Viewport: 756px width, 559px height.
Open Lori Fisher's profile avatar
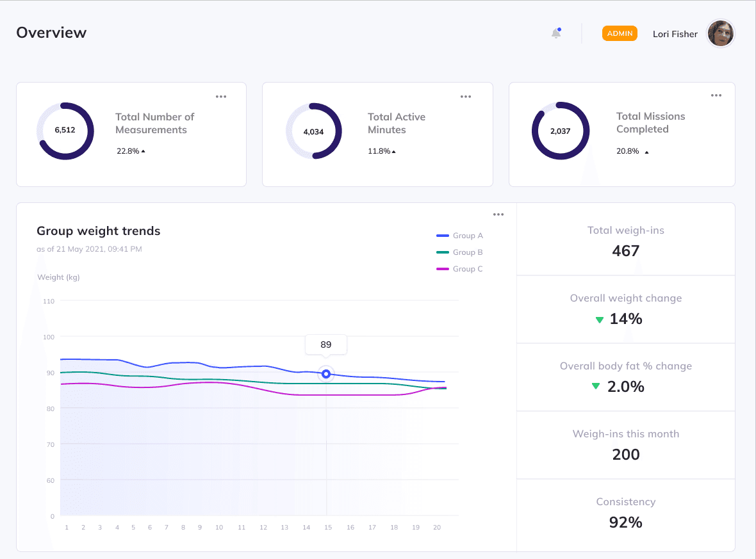720,33
